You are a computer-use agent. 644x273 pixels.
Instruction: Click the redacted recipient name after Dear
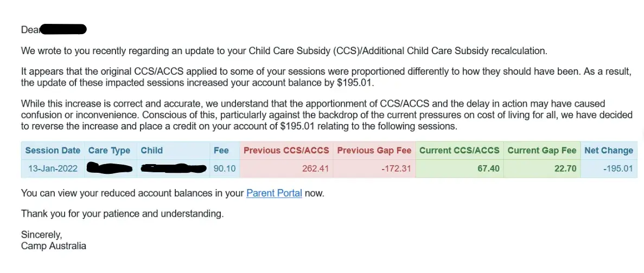coord(63,29)
